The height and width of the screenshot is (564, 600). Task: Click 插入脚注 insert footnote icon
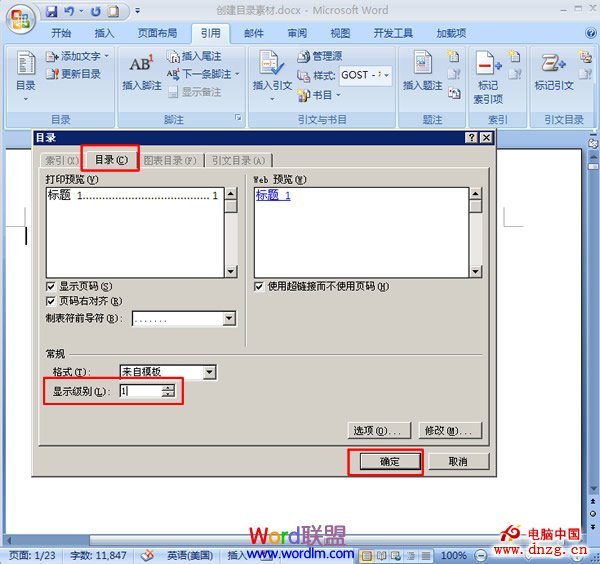141,64
